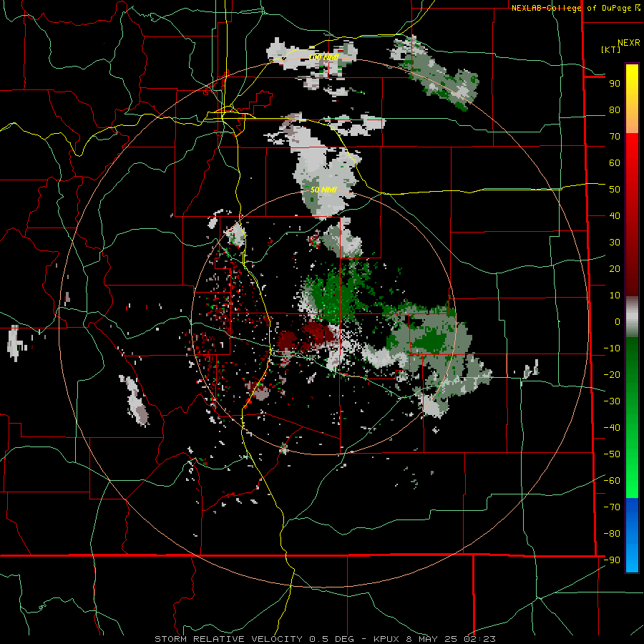Click the 10 value on the velocity scale

coord(615,296)
